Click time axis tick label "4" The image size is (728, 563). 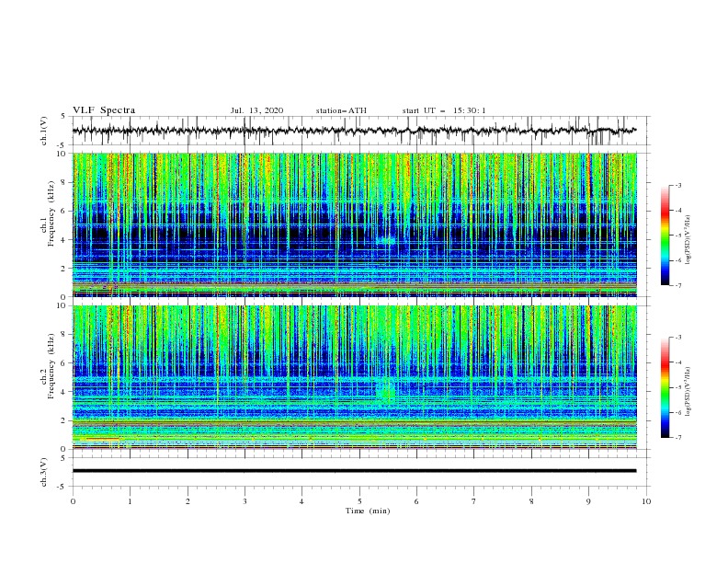[302, 501]
